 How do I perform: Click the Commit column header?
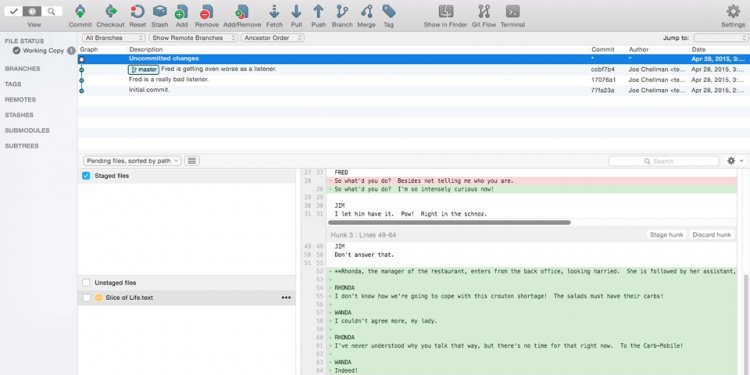(x=603, y=49)
